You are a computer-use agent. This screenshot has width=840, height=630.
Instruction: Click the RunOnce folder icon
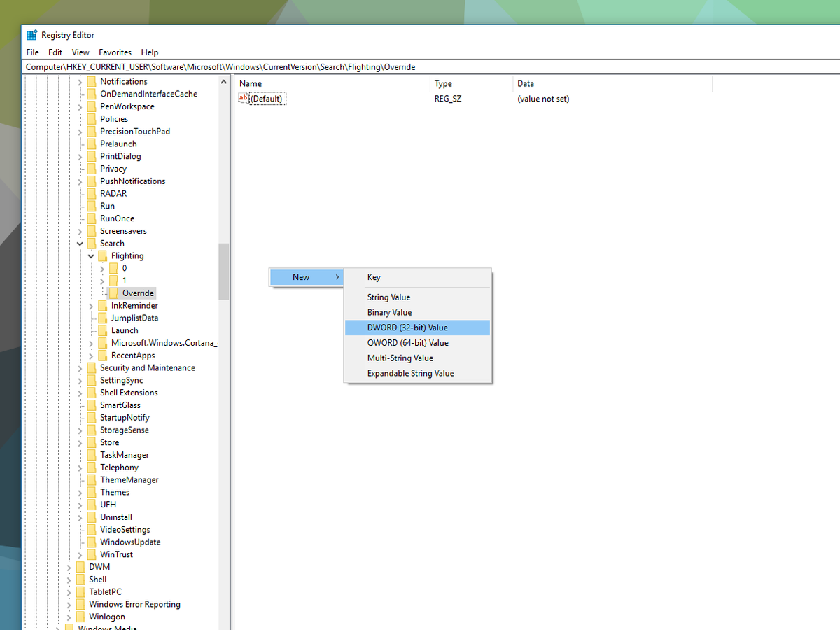click(x=92, y=218)
